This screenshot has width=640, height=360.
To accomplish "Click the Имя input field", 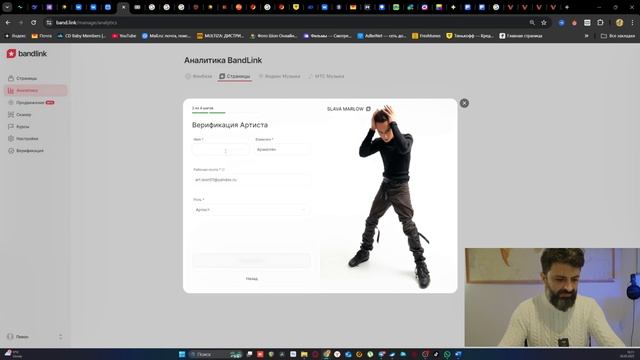I will (221, 150).
